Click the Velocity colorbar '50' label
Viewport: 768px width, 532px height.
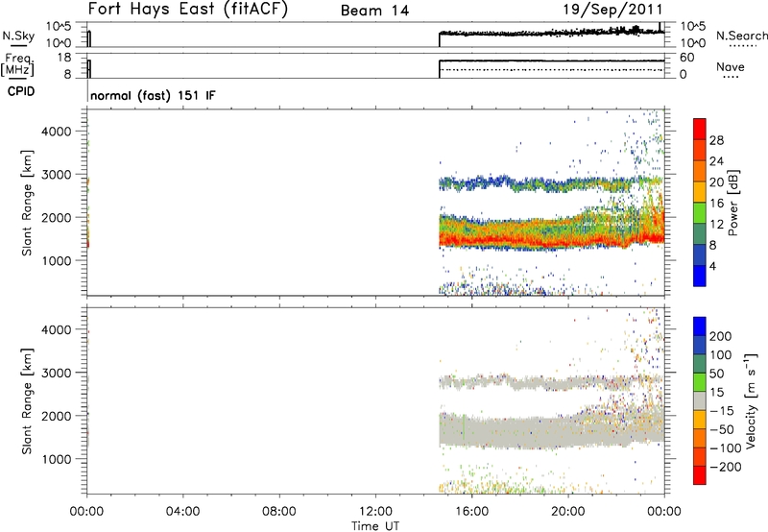(716, 374)
